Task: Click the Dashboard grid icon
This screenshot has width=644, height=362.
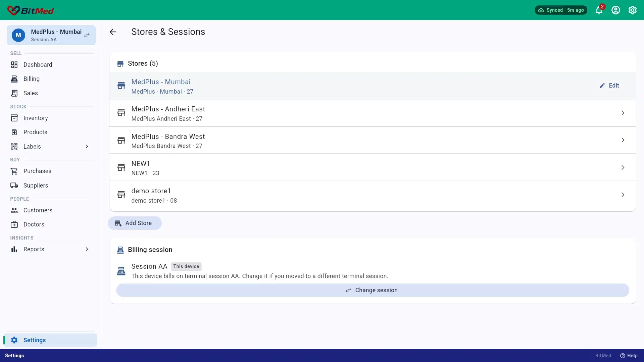Action: [x=14, y=65]
